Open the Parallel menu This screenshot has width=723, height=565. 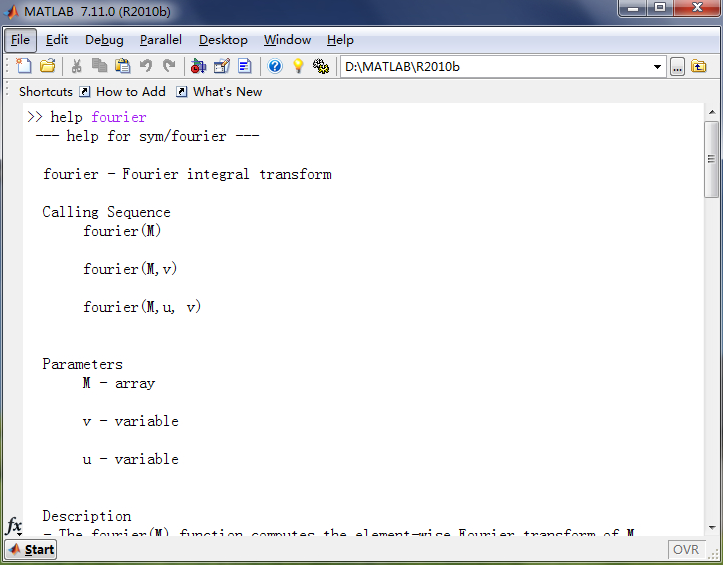coord(160,40)
